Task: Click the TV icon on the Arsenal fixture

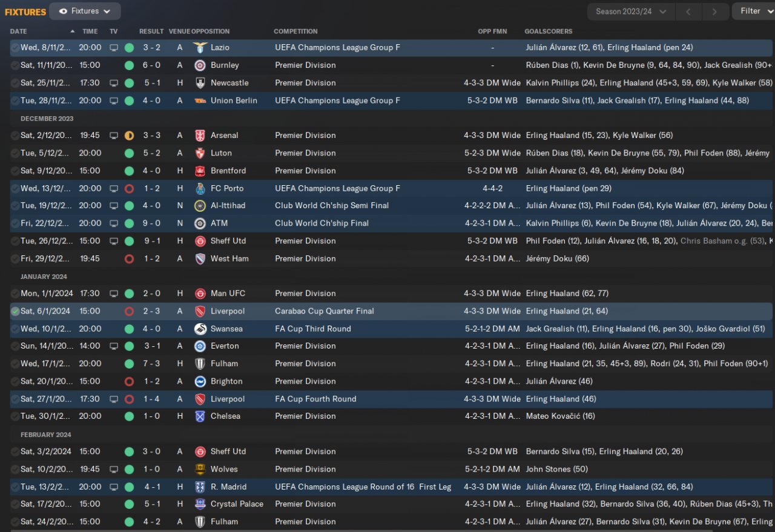Action: click(x=114, y=136)
